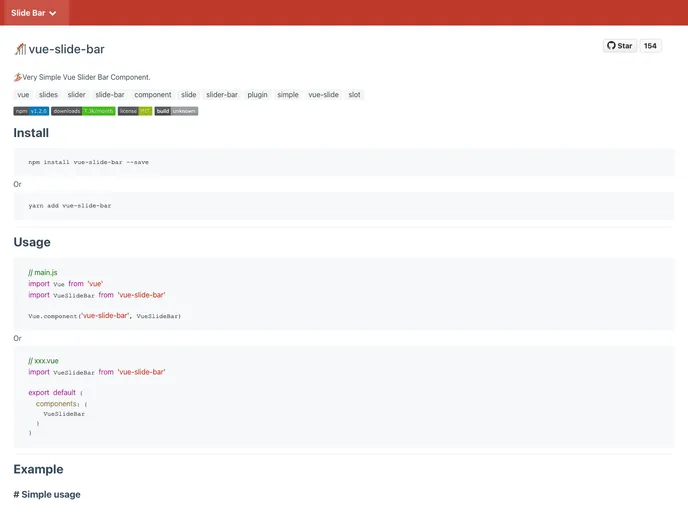
Task: Open the build unknown badge
Action: click(176, 111)
